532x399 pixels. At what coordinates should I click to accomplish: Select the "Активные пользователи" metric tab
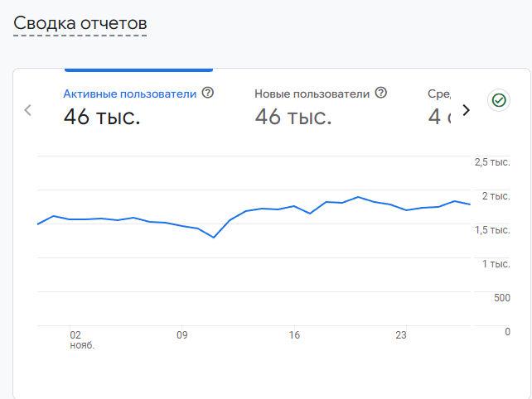130,94
